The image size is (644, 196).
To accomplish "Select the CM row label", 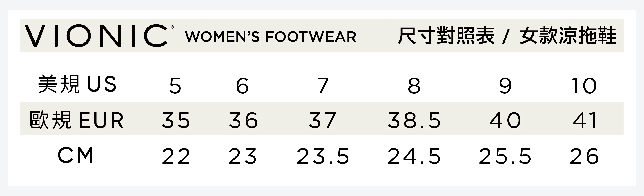I will click(x=76, y=155).
